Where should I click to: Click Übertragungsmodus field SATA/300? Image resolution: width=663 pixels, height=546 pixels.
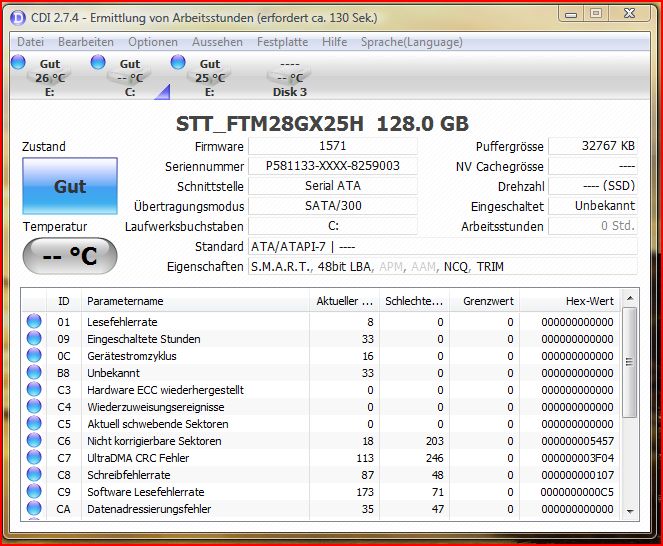click(333, 206)
